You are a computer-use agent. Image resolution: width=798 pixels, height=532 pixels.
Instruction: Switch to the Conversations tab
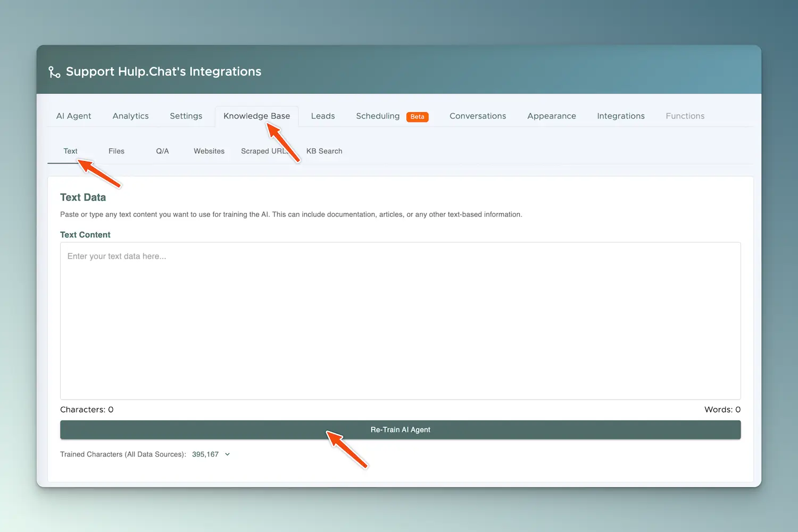(x=478, y=116)
